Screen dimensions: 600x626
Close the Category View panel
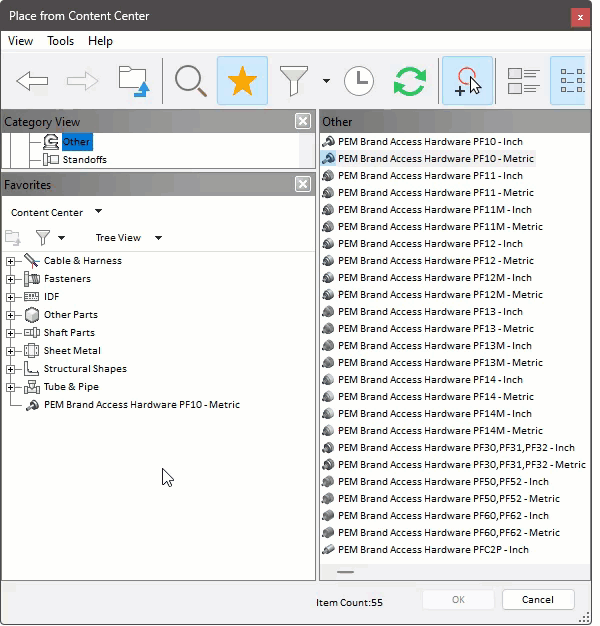click(303, 121)
